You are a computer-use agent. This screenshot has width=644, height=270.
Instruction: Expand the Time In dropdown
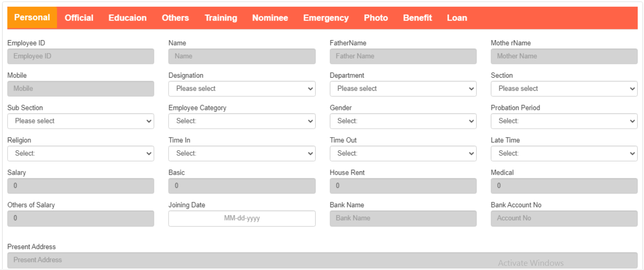click(242, 153)
